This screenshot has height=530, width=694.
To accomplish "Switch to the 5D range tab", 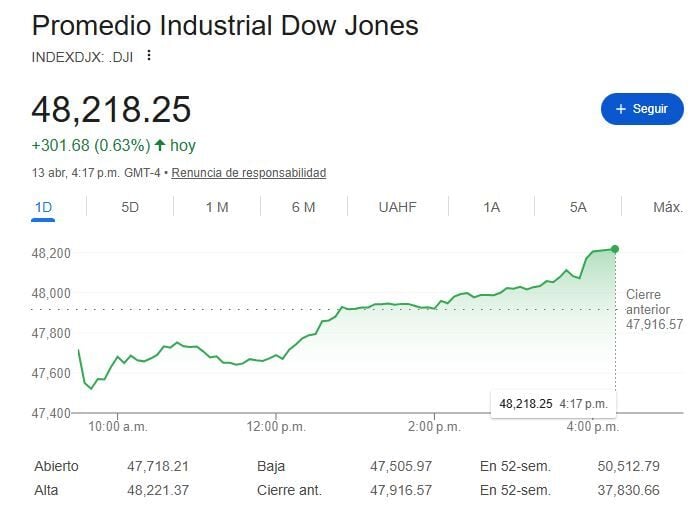I will pyautogui.click(x=130, y=207).
